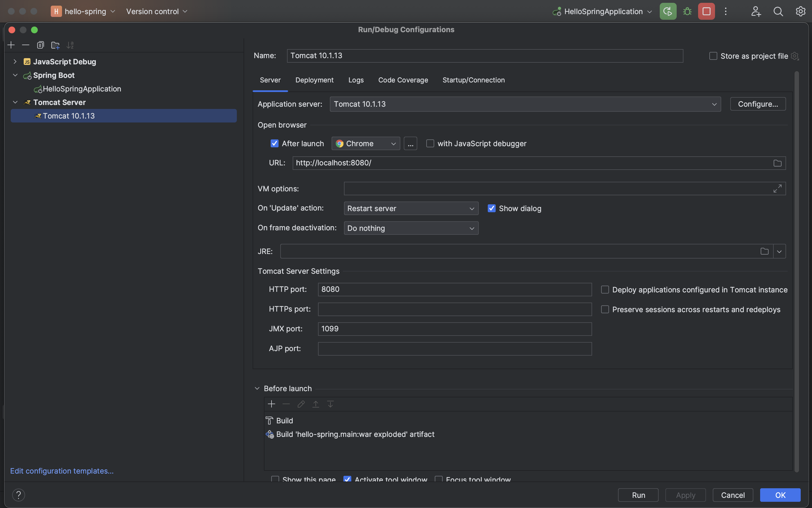Switch to the Startup/Connection tab
This screenshot has width=812, height=508.
click(473, 80)
